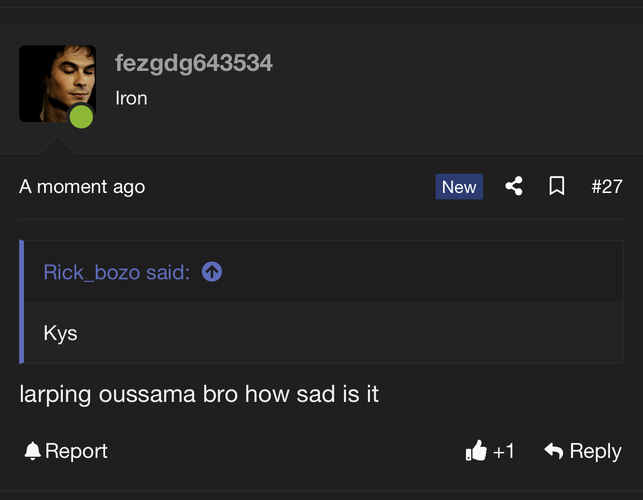Jump to quoted post via up-arrow icon

(x=212, y=272)
